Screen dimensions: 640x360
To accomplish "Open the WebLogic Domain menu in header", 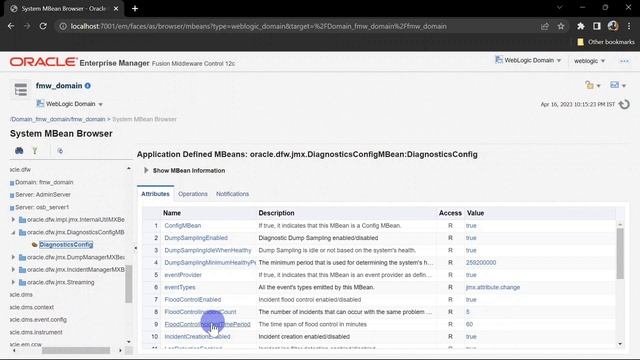I will coord(528,60).
